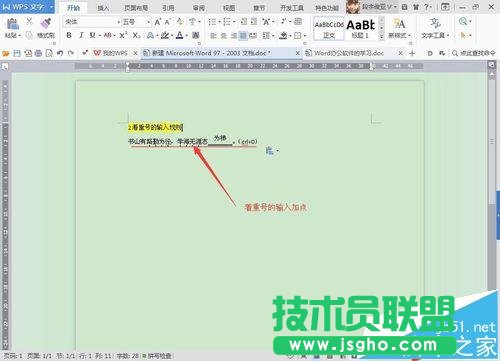
Task: Click the highlight color pen swatch
Action: point(165,35)
